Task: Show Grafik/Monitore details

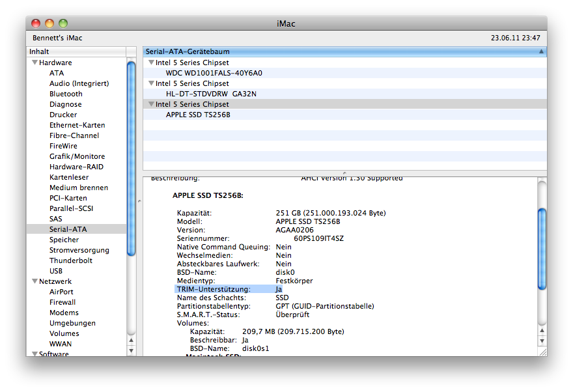Action: pyautogui.click(x=77, y=156)
